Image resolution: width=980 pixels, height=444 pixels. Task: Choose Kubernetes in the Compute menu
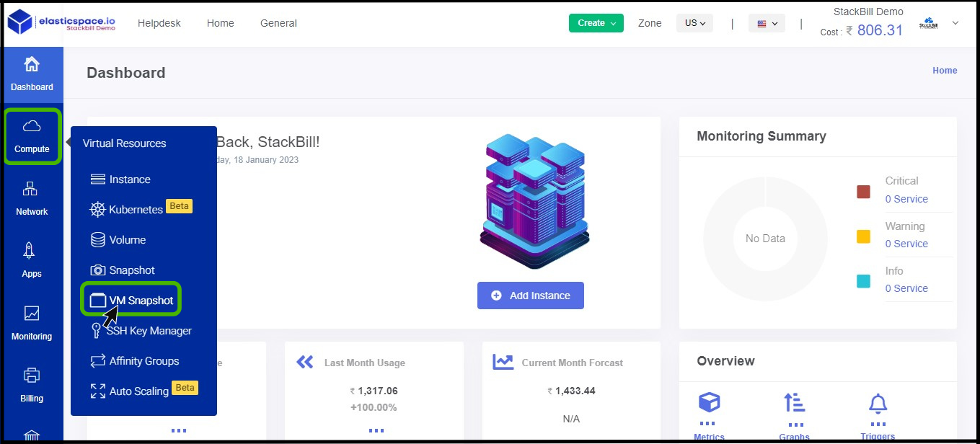coord(136,210)
